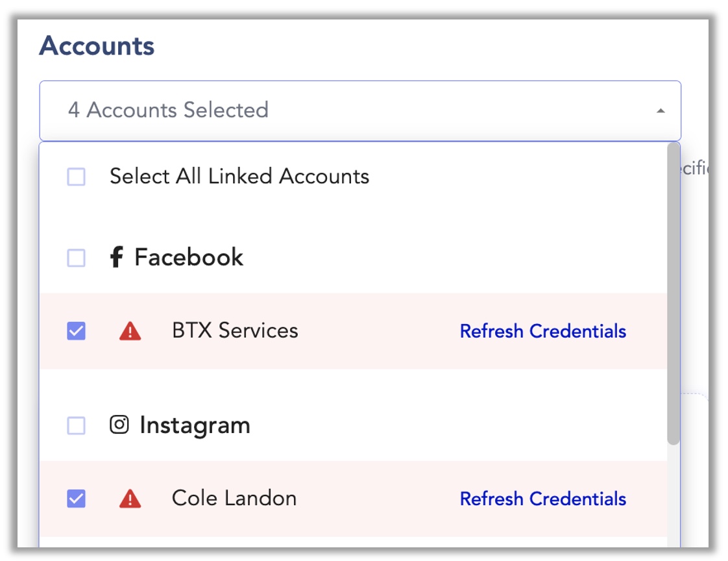Uncheck the BTX Services checkbox

[76, 331]
